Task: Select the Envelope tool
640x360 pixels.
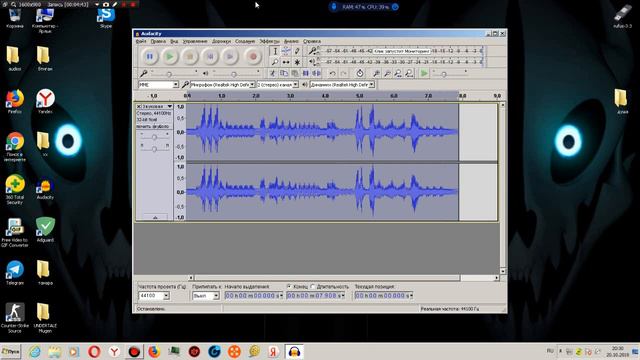Action: 286,51
